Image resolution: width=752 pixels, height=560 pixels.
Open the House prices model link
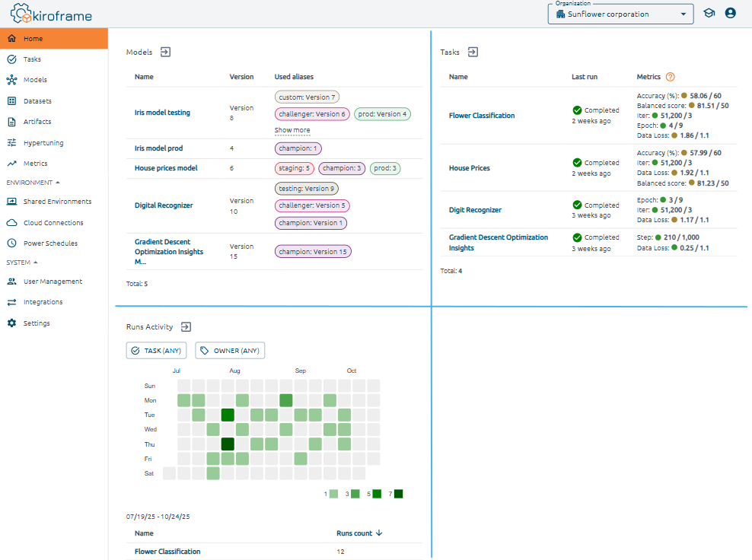pos(165,168)
